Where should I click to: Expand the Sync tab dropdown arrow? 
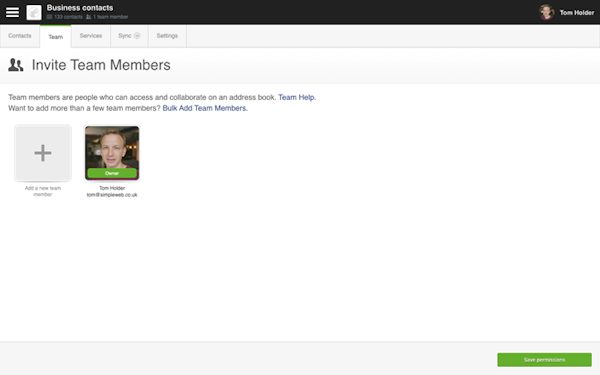tap(137, 36)
